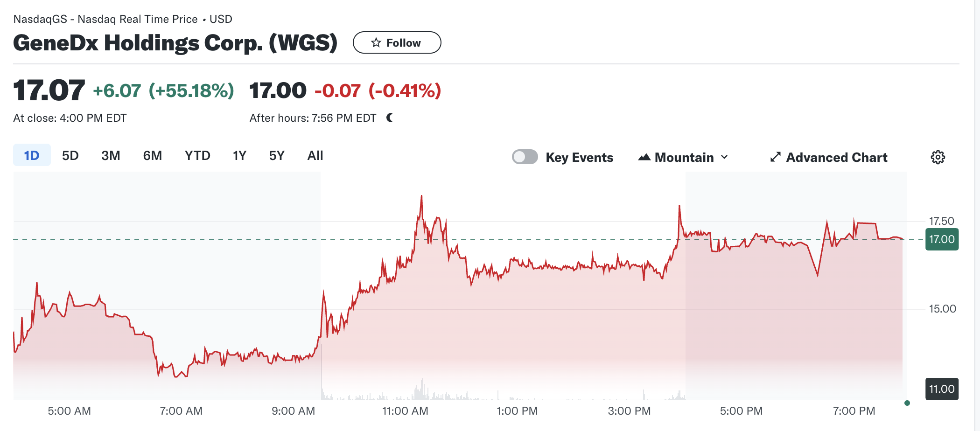
Task: Open the chart settings gear icon
Action: pyautogui.click(x=938, y=157)
